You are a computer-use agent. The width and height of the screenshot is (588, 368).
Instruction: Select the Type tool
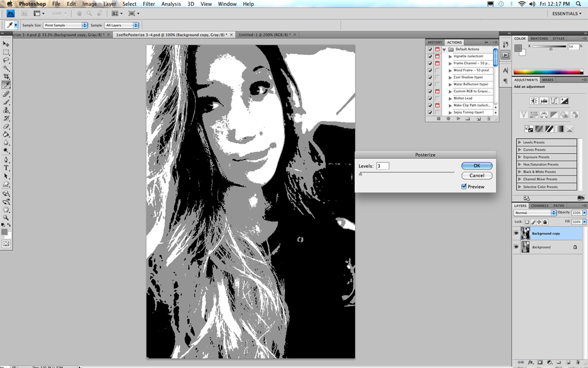point(6,168)
